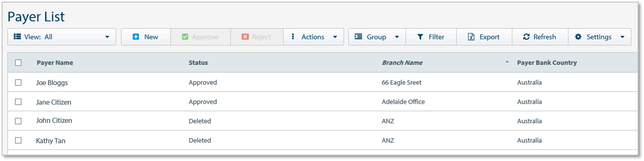Open payer Kathy Tan

click(x=50, y=140)
